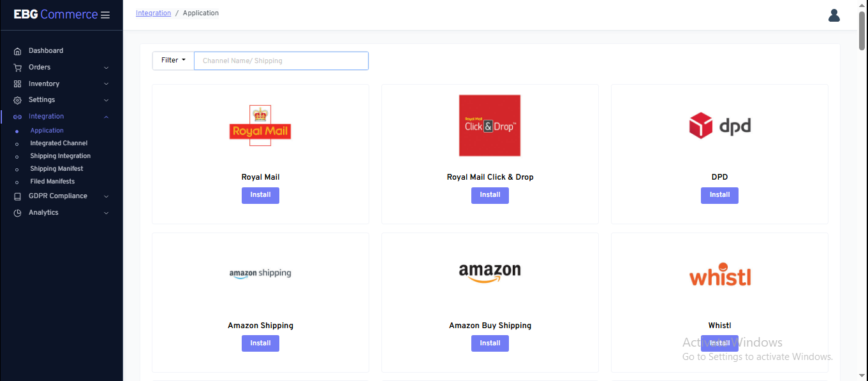Open the user profile icon
The height and width of the screenshot is (381, 868).
click(834, 15)
